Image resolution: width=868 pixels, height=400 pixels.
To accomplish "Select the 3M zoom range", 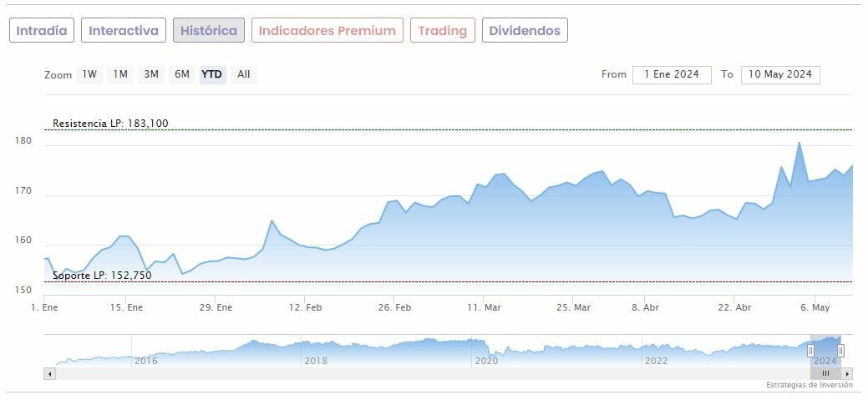I will 151,74.
